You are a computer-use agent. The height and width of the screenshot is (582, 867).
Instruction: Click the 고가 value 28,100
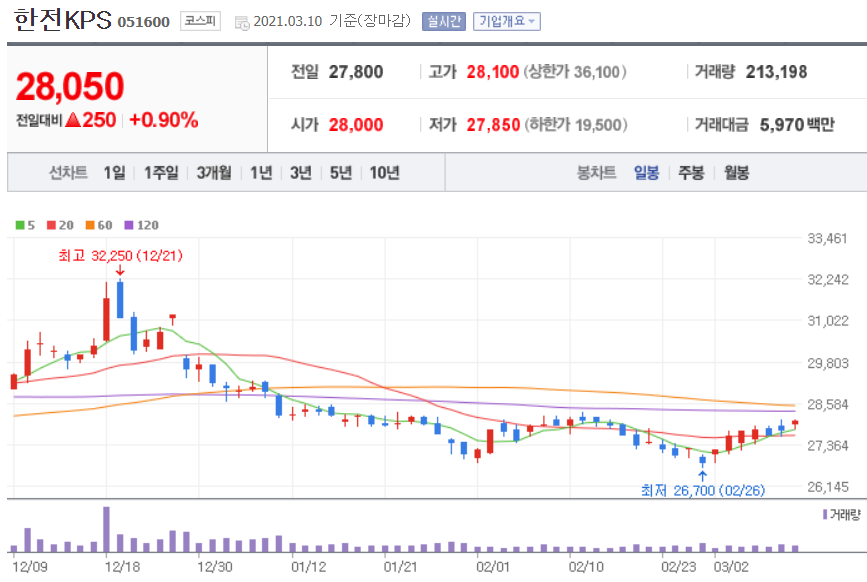point(493,72)
